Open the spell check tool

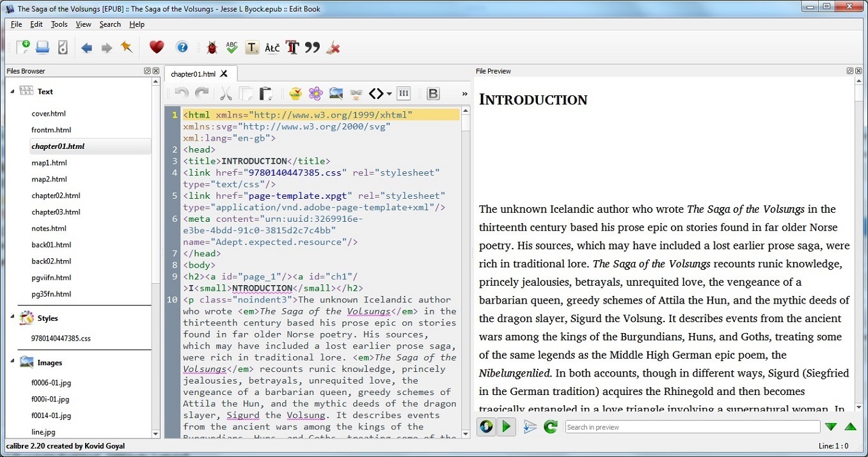tap(231, 47)
